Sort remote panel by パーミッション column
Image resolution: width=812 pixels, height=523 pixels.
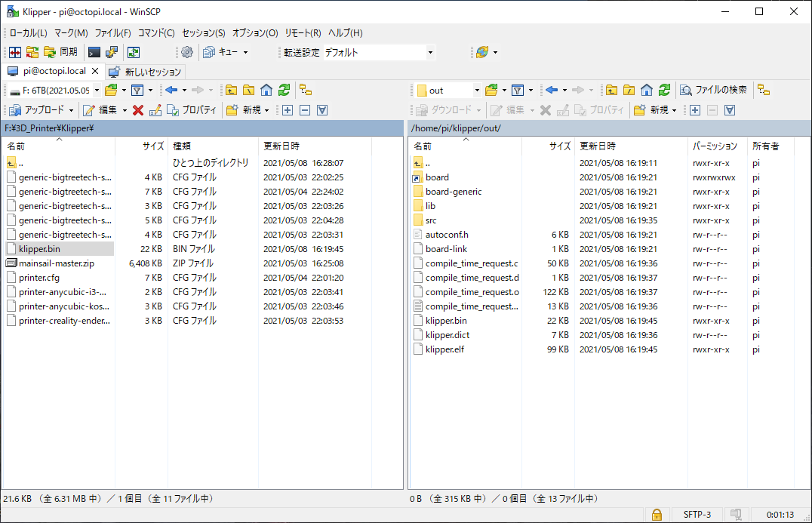pyautogui.click(x=717, y=146)
